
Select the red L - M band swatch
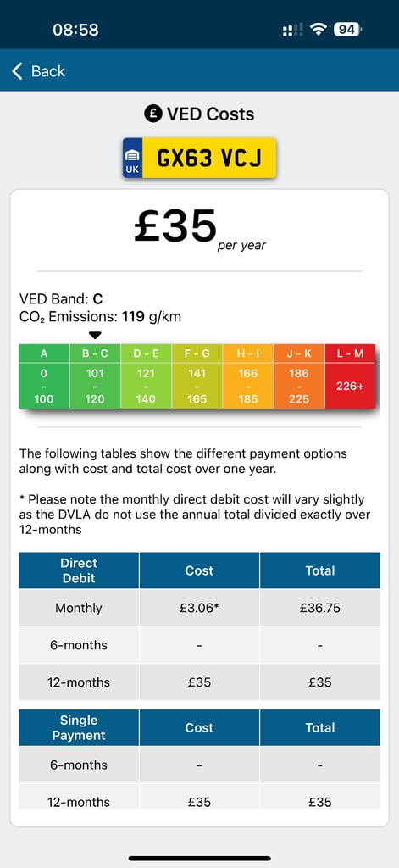351,376
